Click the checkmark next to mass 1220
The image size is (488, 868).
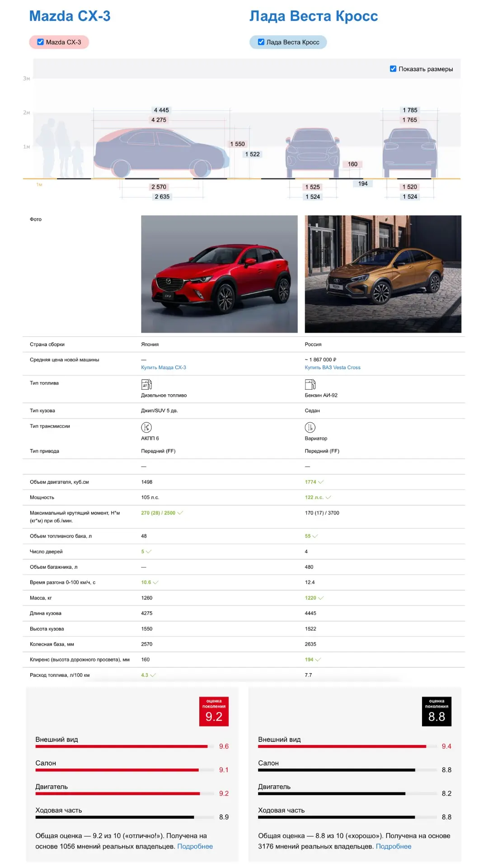321,598
